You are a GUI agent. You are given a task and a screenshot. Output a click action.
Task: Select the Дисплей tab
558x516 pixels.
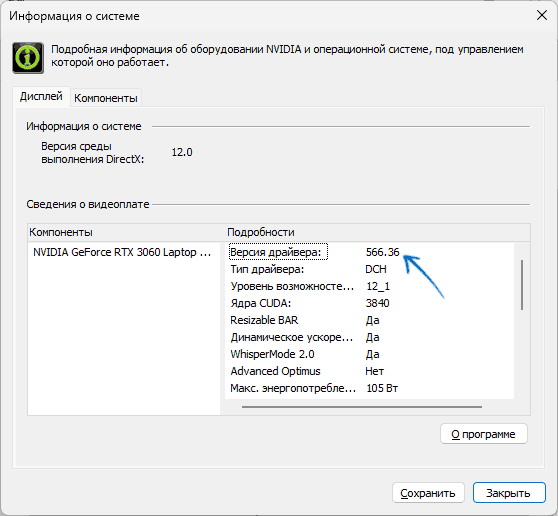tap(41, 96)
